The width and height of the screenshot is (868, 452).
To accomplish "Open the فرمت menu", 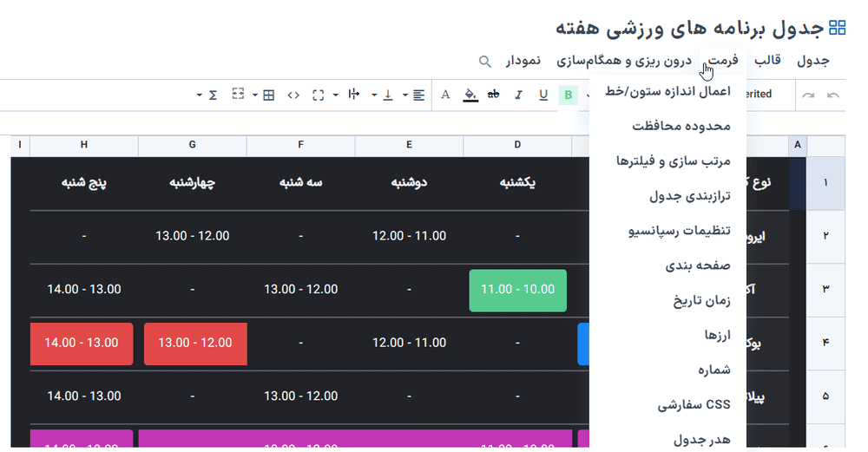I will click(x=723, y=61).
